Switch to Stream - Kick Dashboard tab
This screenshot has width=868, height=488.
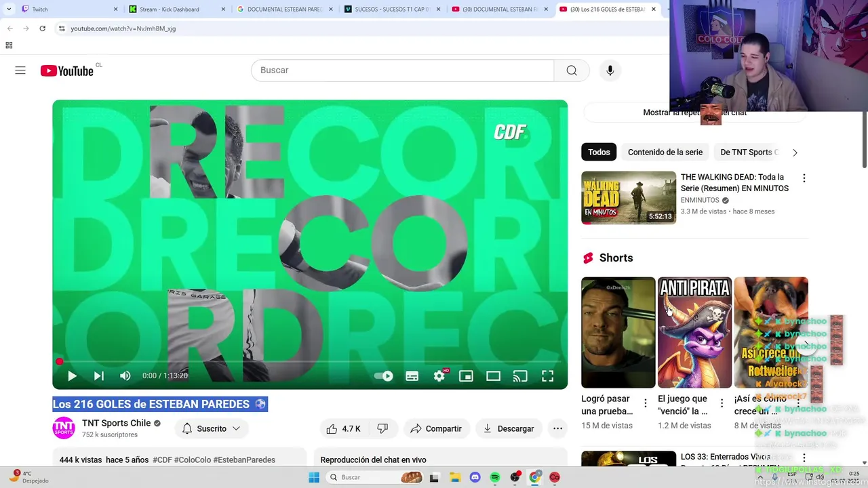[x=176, y=9]
